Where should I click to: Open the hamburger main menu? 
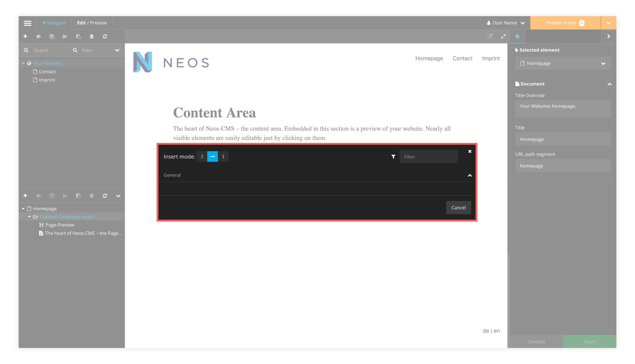(x=28, y=23)
